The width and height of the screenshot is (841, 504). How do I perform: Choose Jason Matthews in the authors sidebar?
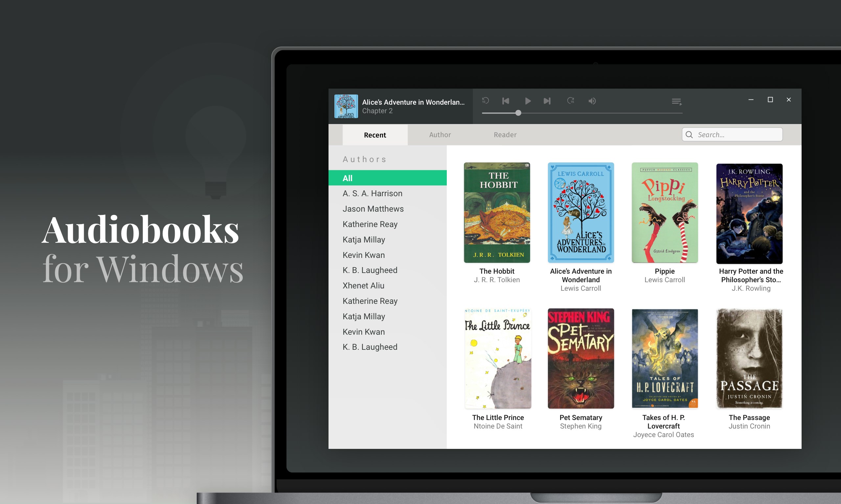[373, 209]
